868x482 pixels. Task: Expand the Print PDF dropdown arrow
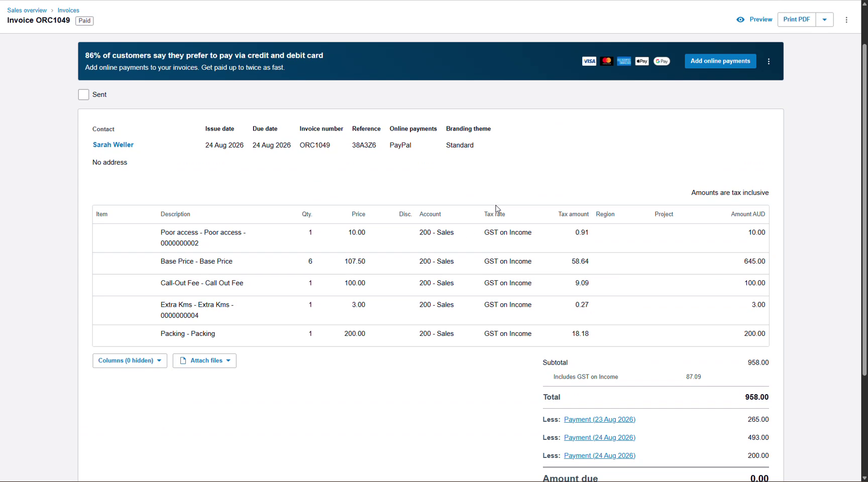pyautogui.click(x=824, y=20)
